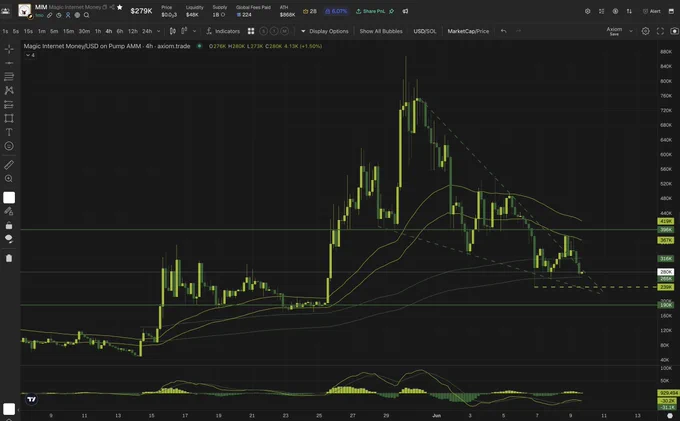The width and height of the screenshot is (680, 421).
Task: Select the geometric shapes tool
Action: pos(9,118)
